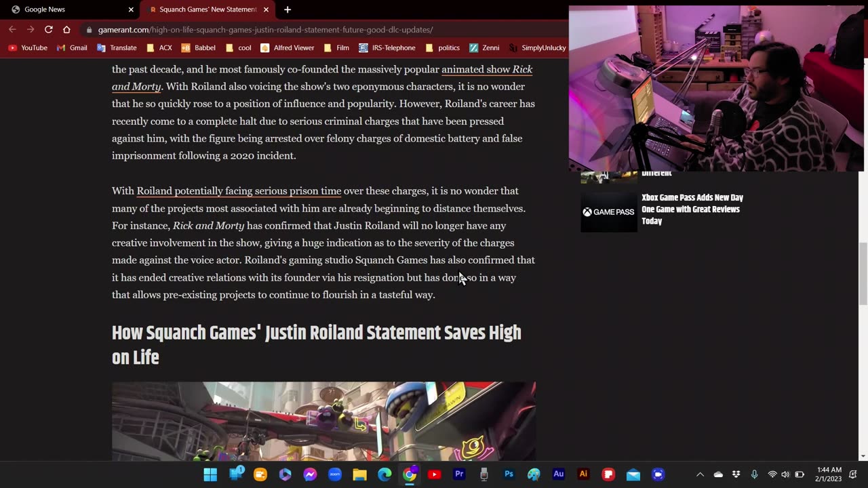The image size is (868, 488).
Task: Expand the Film bookmark folder
Action: click(x=336, y=47)
